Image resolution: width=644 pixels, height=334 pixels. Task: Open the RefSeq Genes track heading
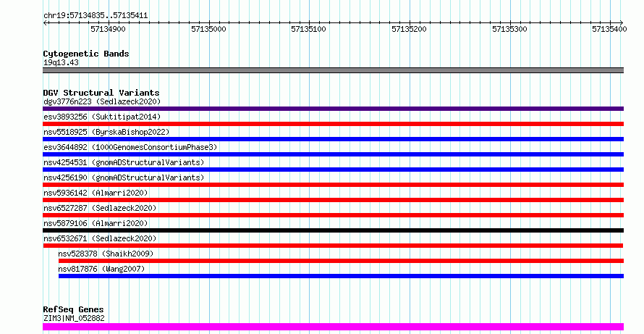pyautogui.click(x=73, y=309)
